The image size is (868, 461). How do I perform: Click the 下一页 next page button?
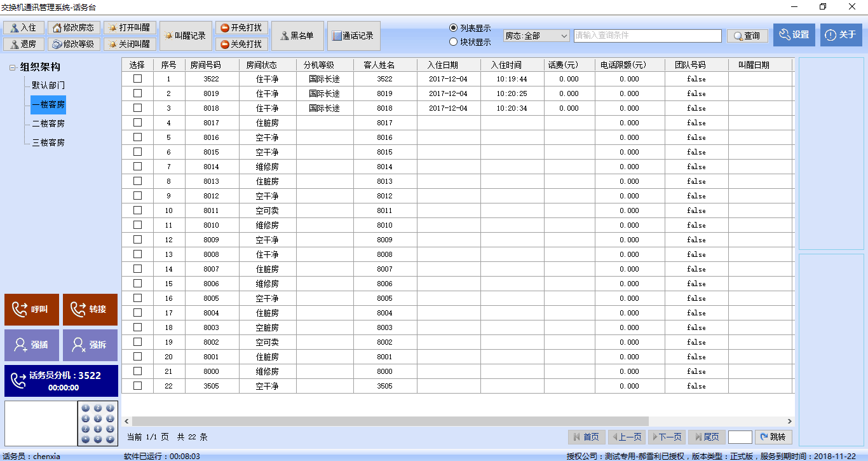tap(667, 437)
